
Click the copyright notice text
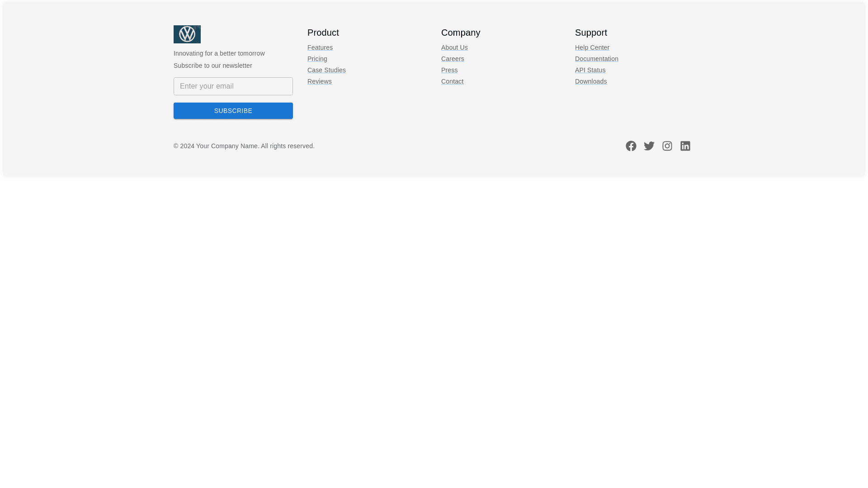click(244, 146)
